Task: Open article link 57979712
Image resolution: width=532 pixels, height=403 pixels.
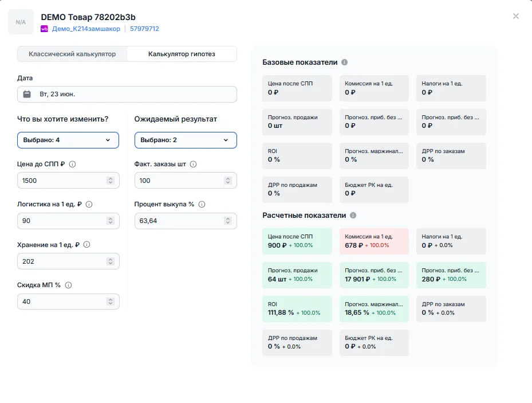Action: coord(144,29)
